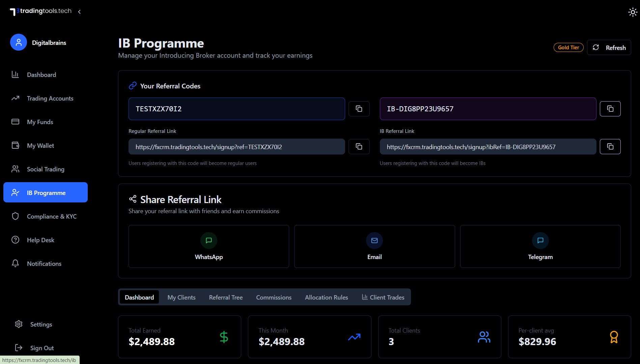Switch to the My Clients tab
This screenshot has height=364, width=640.
pos(182,297)
